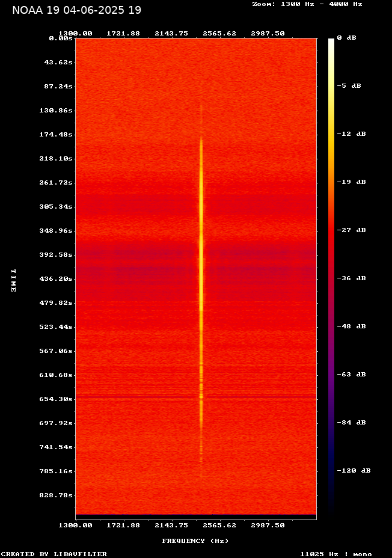
Task: Click '2565.62' on the top frequency axis
Action: tap(219, 33)
